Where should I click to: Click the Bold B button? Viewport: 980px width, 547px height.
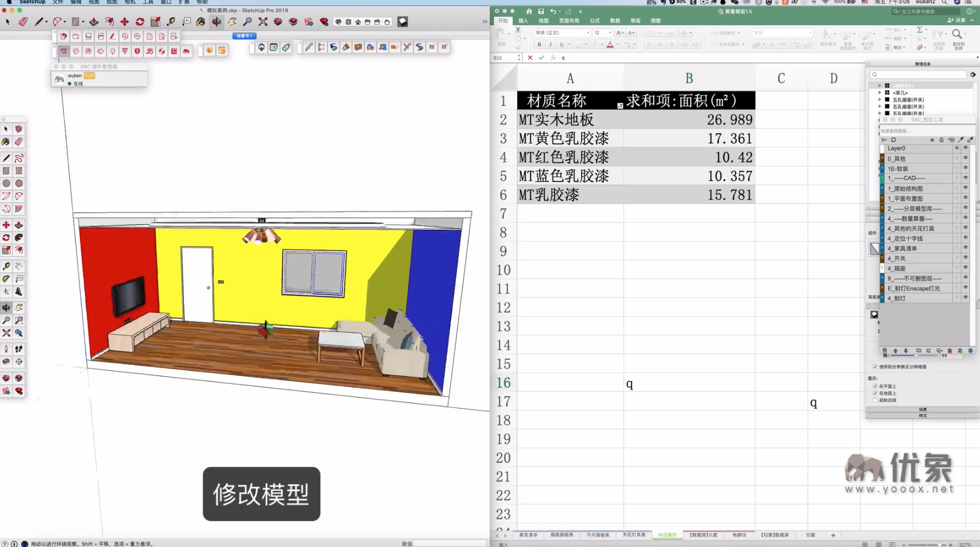point(539,45)
